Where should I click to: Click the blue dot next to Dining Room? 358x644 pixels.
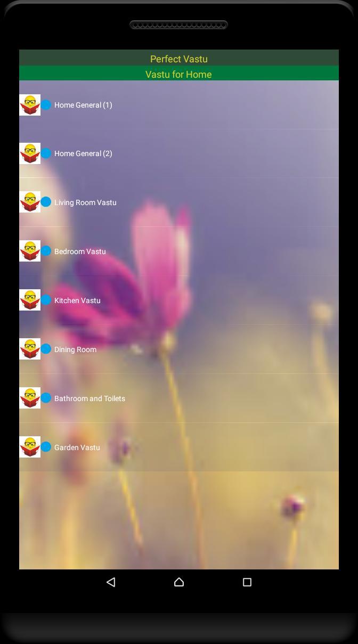pos(46,349)
